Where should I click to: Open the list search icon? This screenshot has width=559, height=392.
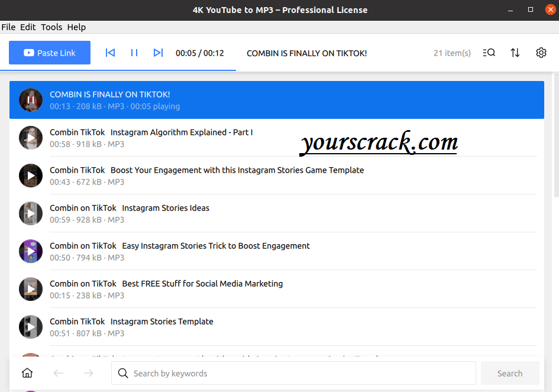point(489,53)
